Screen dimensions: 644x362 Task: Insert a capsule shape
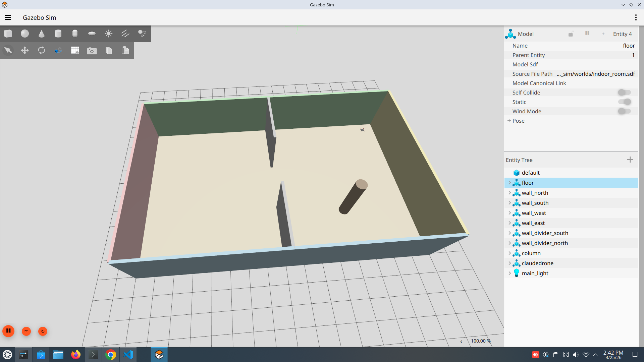(x=75, y=34)
